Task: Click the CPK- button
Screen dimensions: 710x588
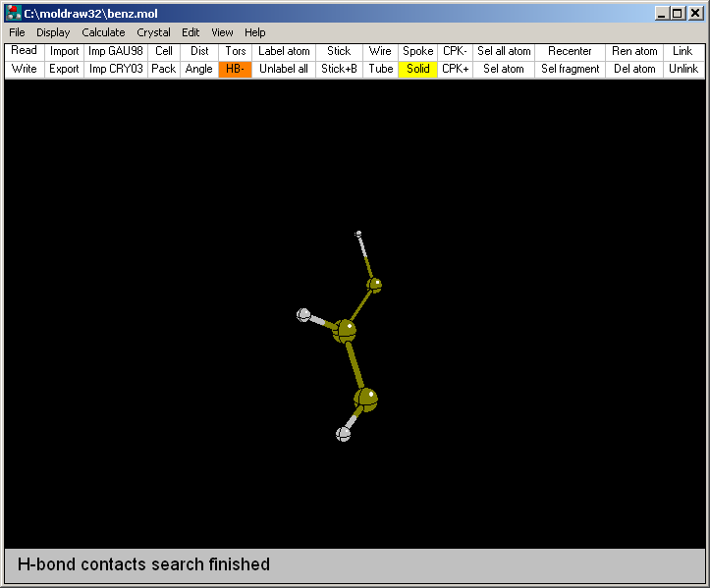Action: [455, 51]
